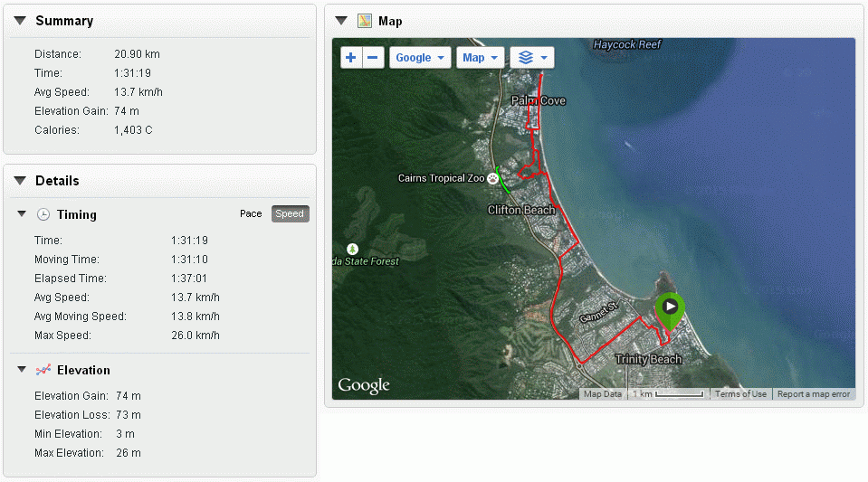868x482 pixels.
Task: Click the Cairns Tropical Zoo label
Action: coord(441,178)
